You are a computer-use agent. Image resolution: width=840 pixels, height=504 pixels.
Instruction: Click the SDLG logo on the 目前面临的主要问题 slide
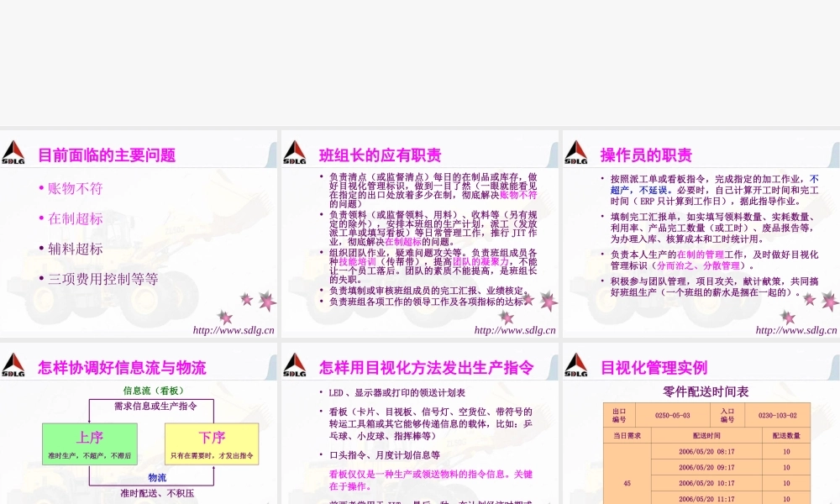(13, 153)
